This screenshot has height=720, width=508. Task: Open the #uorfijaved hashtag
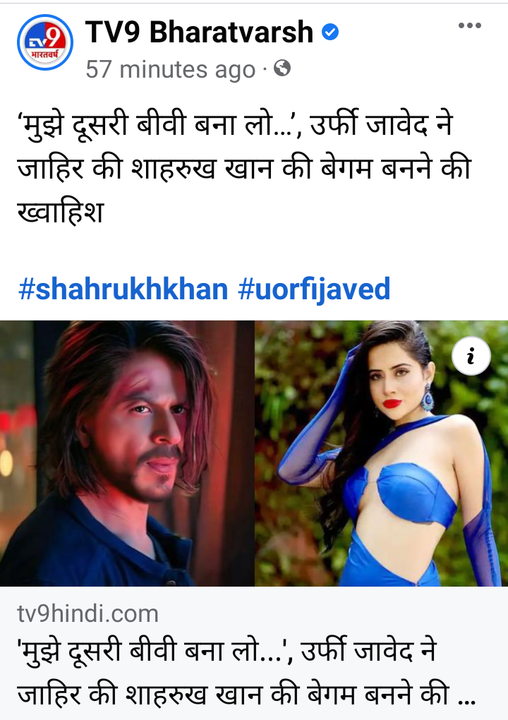[314, 289]
